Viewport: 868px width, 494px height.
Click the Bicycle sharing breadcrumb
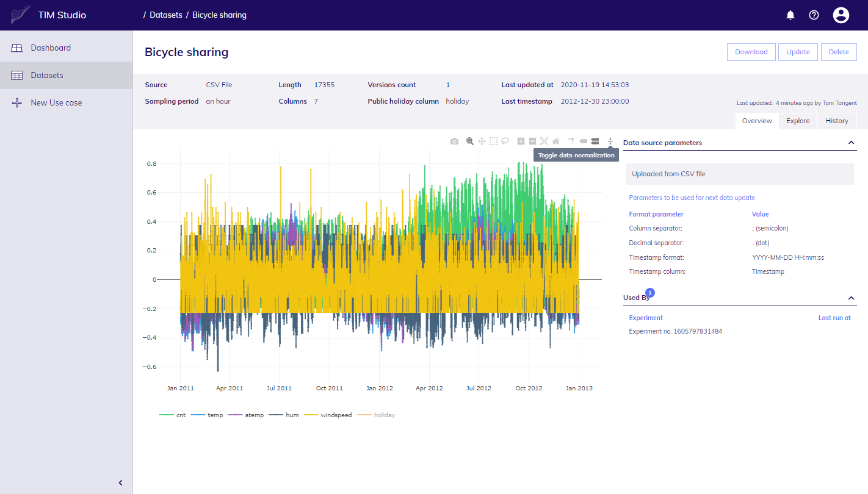tap(219, 15)
